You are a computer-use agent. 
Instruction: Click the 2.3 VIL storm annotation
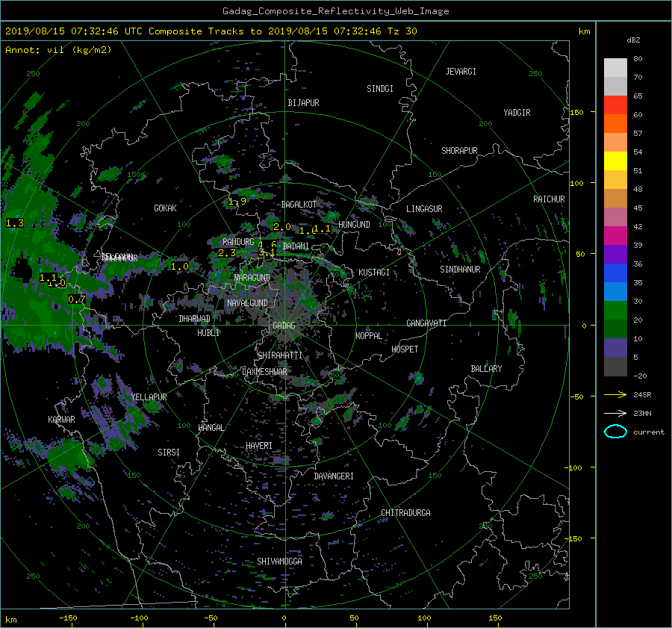point(227,253)
